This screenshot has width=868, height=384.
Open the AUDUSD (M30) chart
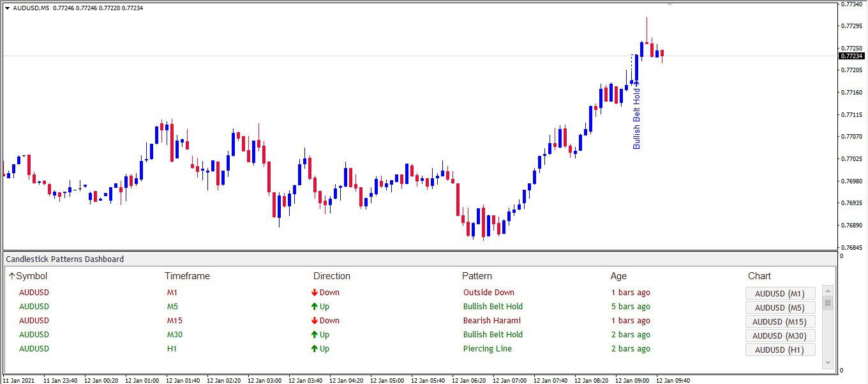(780, 335)
